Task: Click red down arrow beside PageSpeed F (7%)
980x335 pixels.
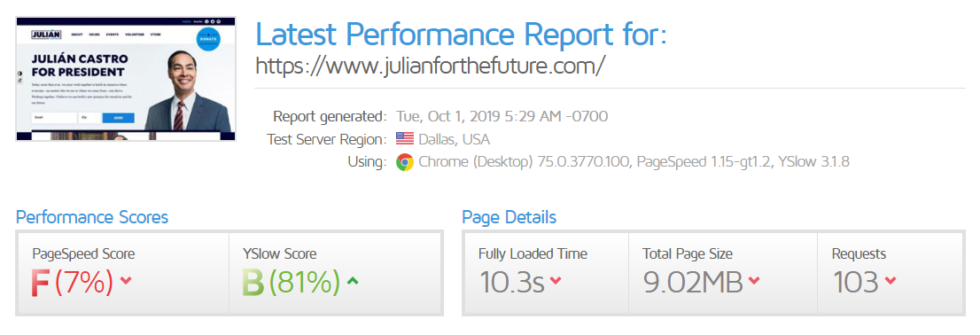Action: 126,281
